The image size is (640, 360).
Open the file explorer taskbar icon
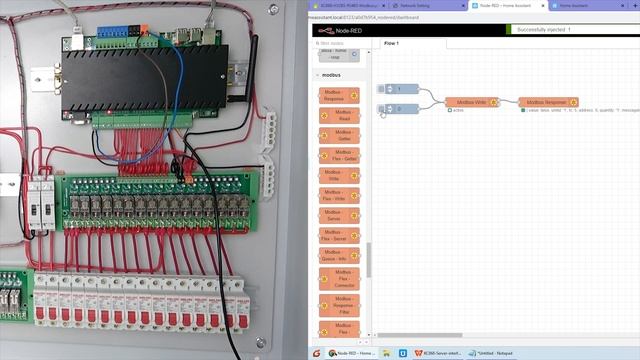(x=386, y=353)
